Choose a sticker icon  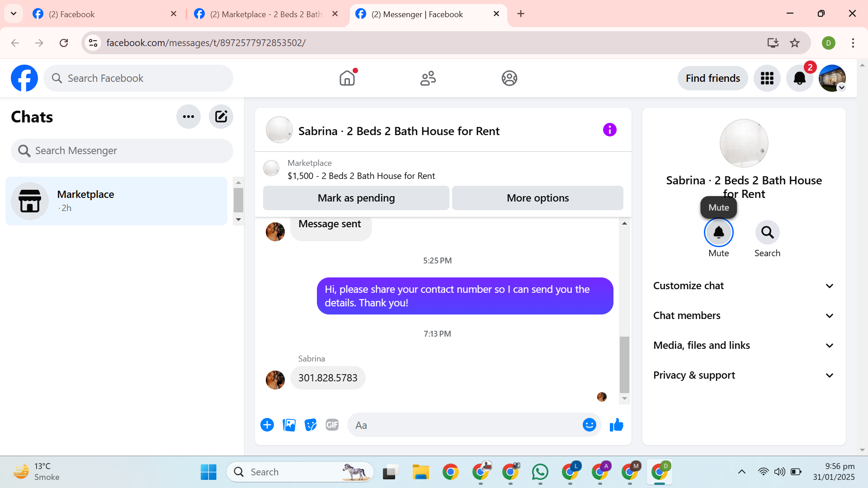tap(311, 425)
